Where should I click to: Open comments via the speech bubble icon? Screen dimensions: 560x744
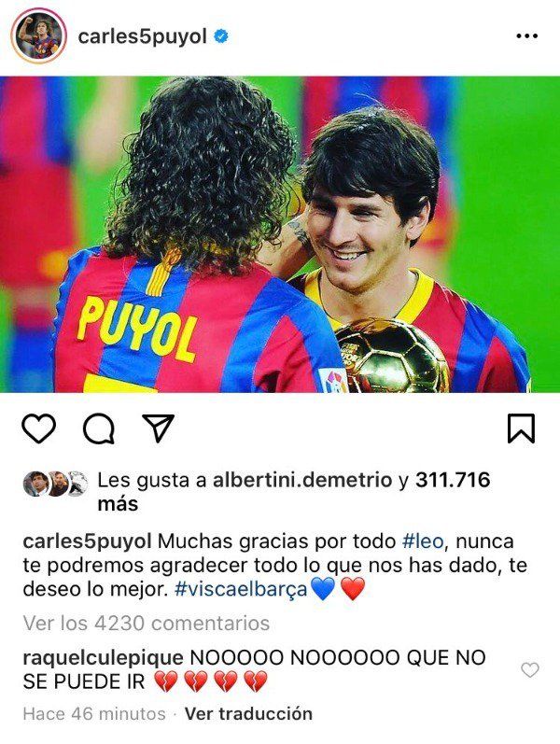pyautogui.click(x=99, y=428)
